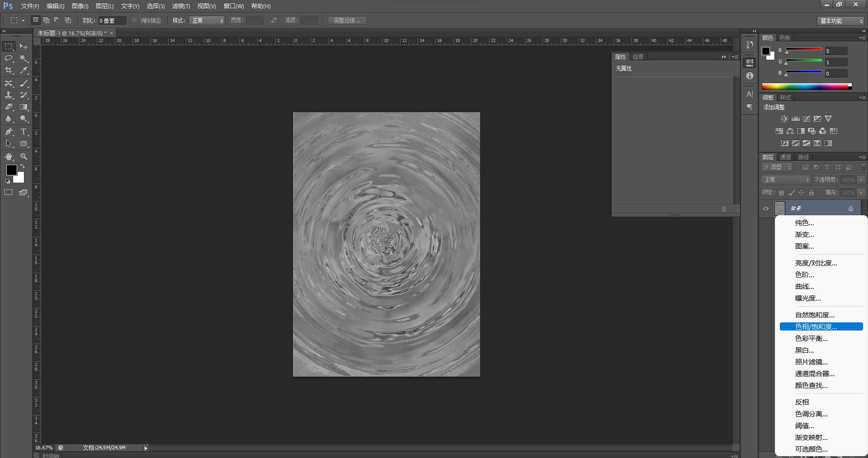Hide the background layer with eye icon

tap(766, 208)
